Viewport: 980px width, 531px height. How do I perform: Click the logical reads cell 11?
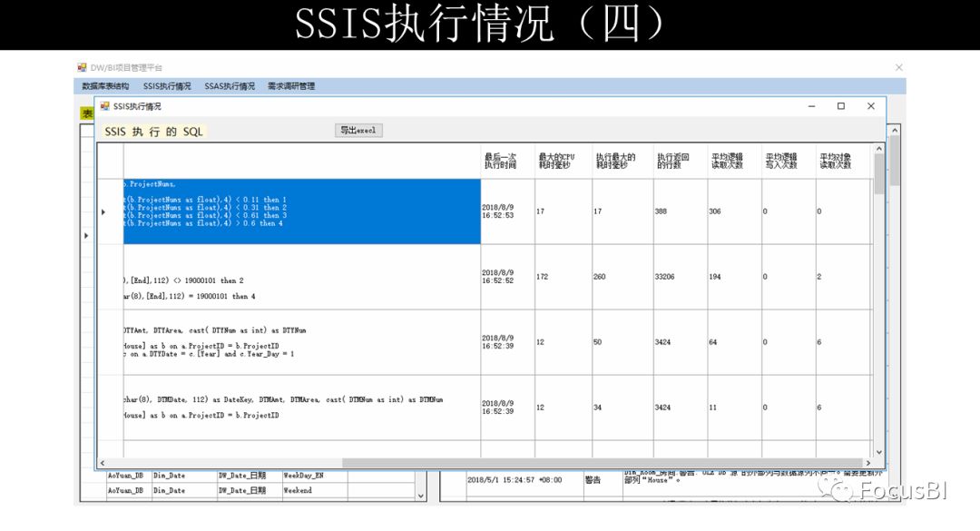tap(734, 408)
